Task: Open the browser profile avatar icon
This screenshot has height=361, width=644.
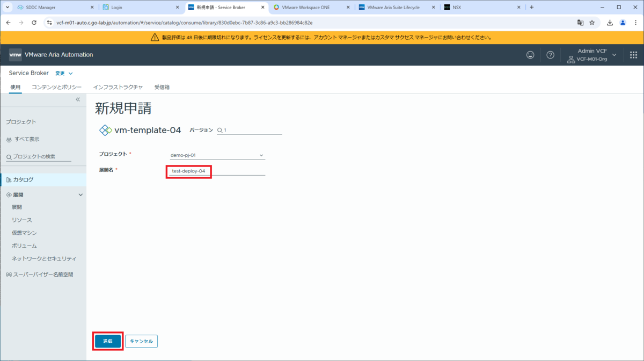Action: pos(623,23)
